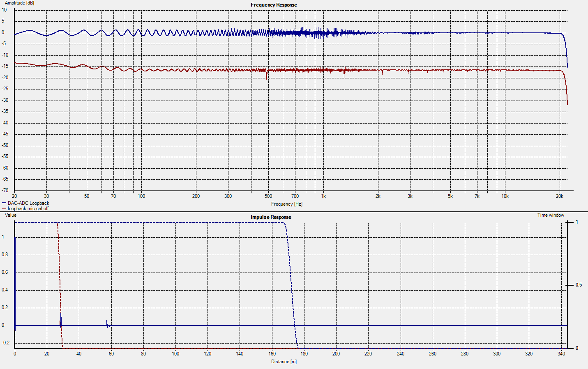The image size is (588, 369).
Task: Click the 700 tick on the frequency axis
Action: coord(295,196)
